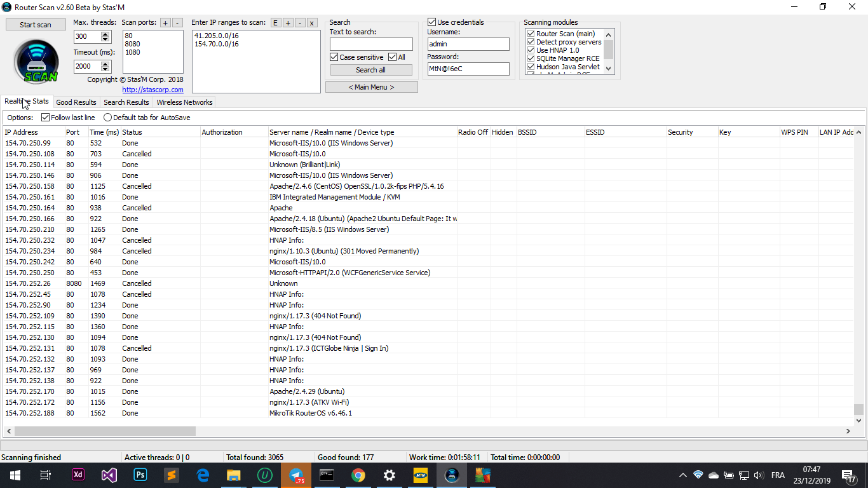This screenshot has height=488, width=868.
Task: Uncheck SQLite Manager RCE module
Action: (x=531, y=58)
